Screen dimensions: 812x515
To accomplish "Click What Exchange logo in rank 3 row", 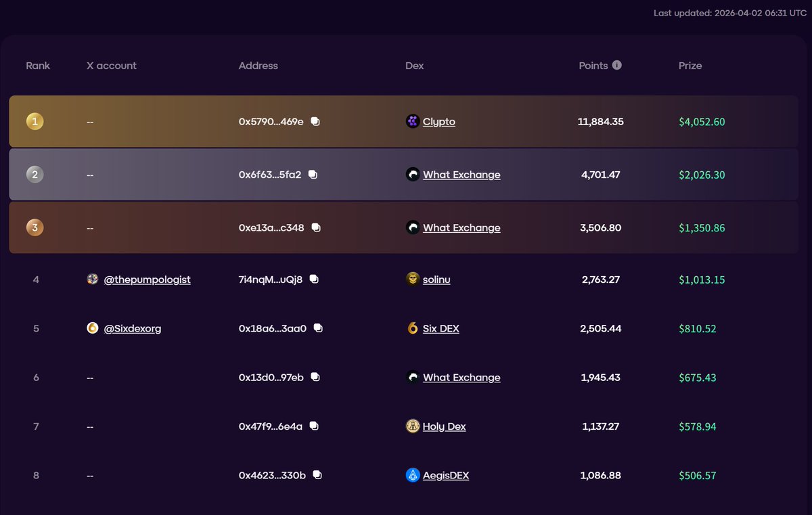I will [413, 228].
